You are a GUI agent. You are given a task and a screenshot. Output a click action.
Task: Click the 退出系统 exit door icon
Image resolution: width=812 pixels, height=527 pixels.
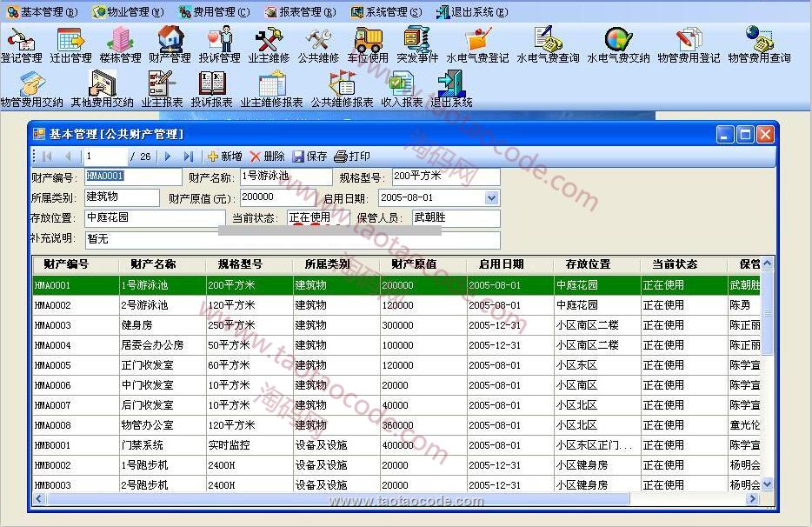point(451,85)
